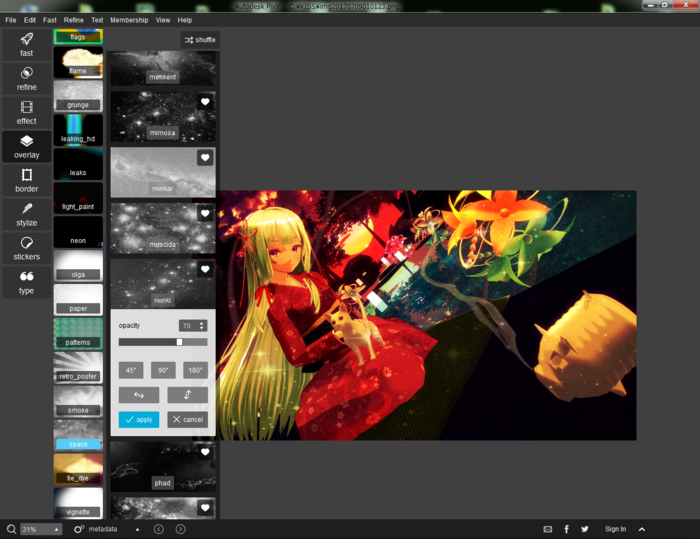The image size is (700, 539).
Task: Favorite the nunki overlay heart
Action: point(205,269)
